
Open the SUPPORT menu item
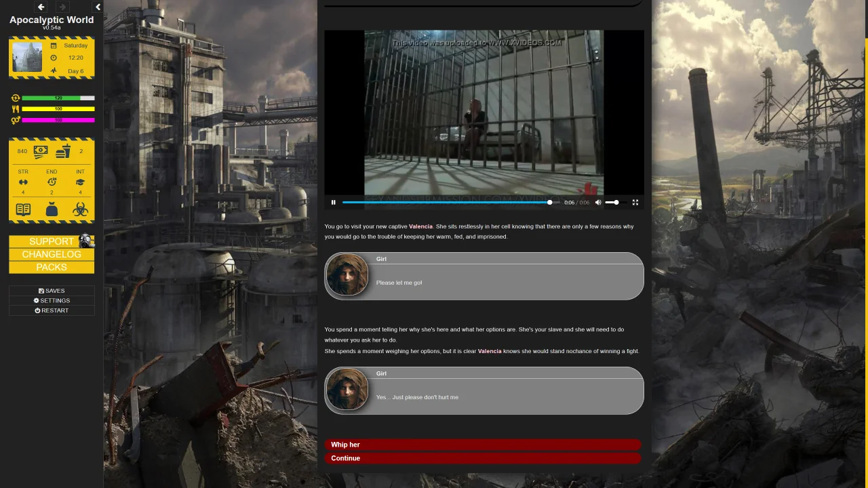52,241
